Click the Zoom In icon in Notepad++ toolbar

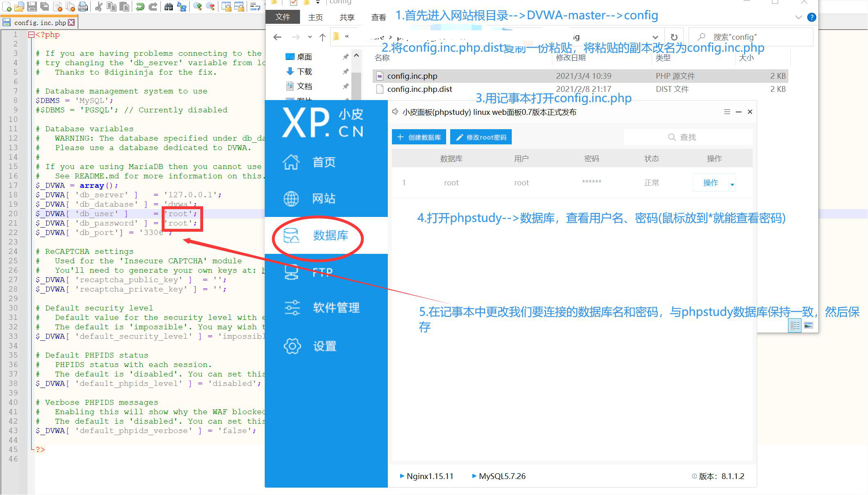point(198,7)
